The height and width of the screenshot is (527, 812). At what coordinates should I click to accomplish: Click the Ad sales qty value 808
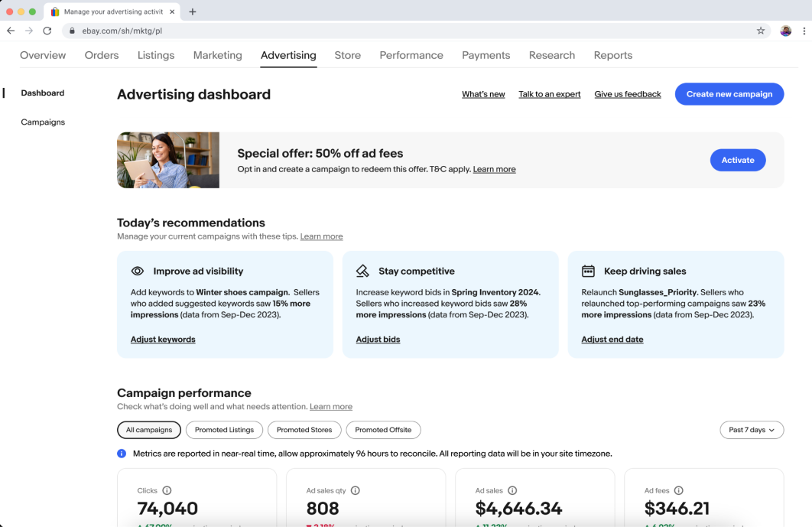click(x=323, y=509)
